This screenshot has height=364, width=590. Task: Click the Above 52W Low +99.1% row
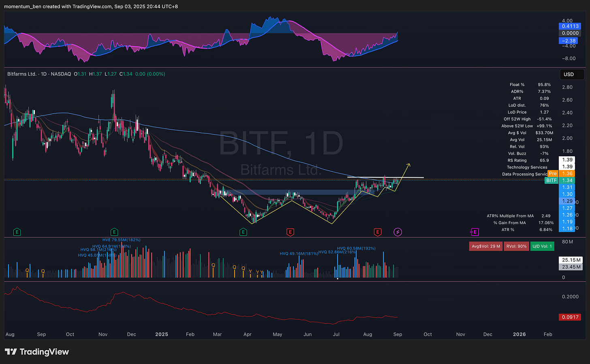527,126
